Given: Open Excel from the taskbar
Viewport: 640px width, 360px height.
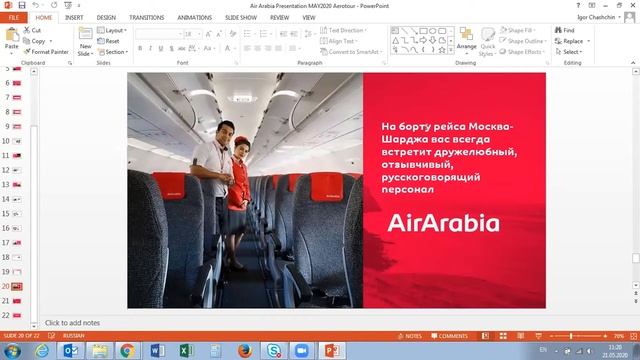Looking at the screenshot, I should point(186,351).
